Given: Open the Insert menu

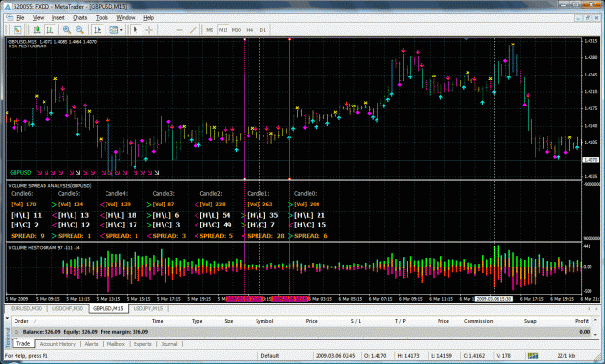Looking at the screenshot, I should click(x=58, y=17).
